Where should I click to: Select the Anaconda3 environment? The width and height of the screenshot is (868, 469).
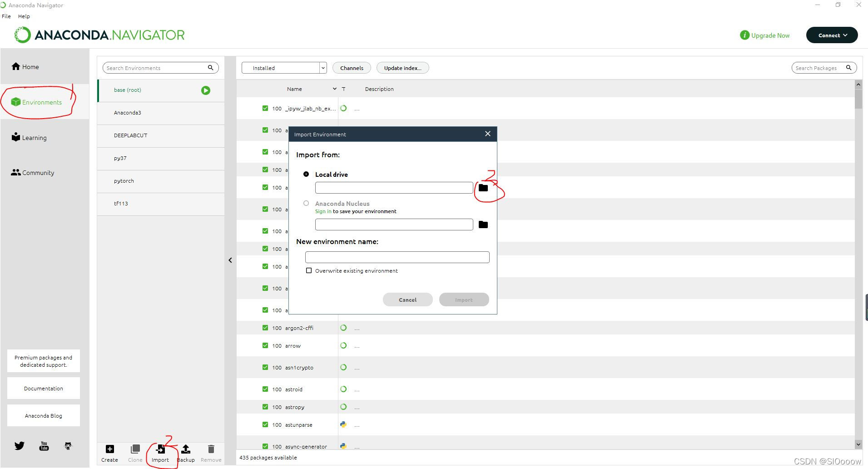(161, 113)
